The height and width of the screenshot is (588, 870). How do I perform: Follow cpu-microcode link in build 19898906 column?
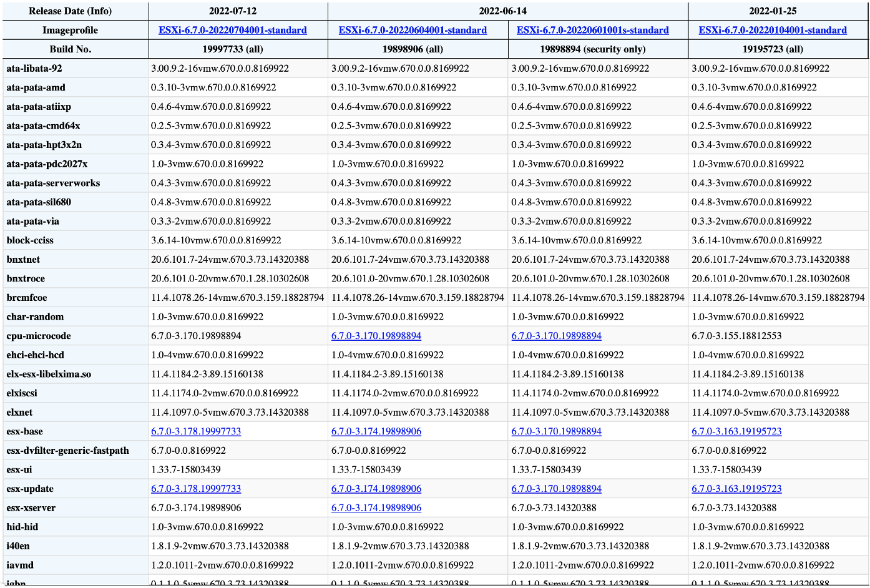tap(376, 336)
